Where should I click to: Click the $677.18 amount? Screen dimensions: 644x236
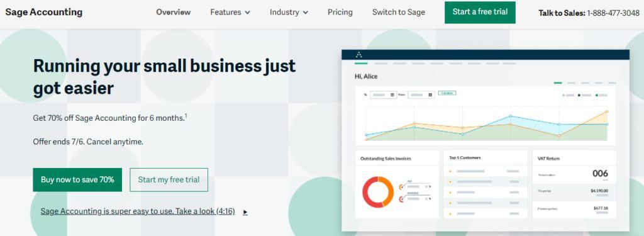click(601, 208)
